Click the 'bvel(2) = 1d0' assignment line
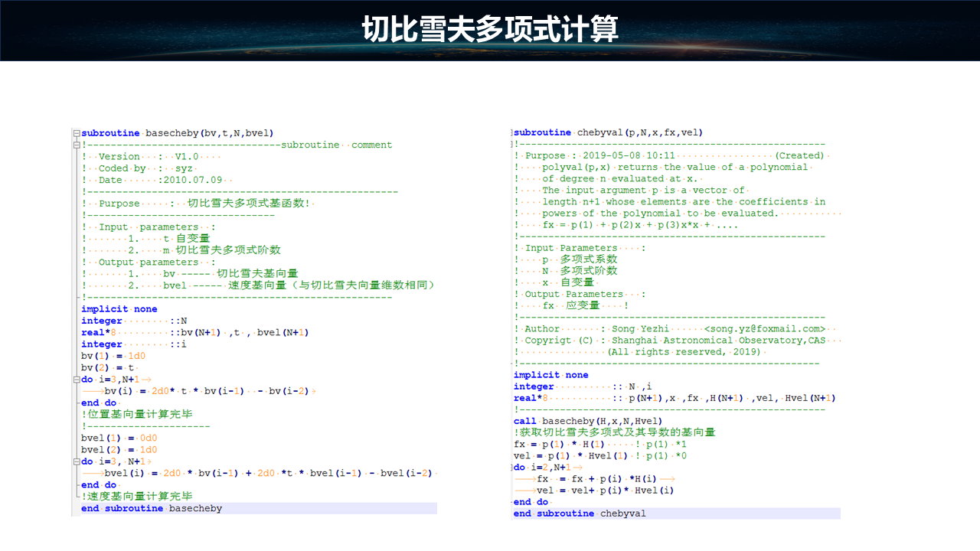The image size is (980, 551). click(x=119, y=450)
